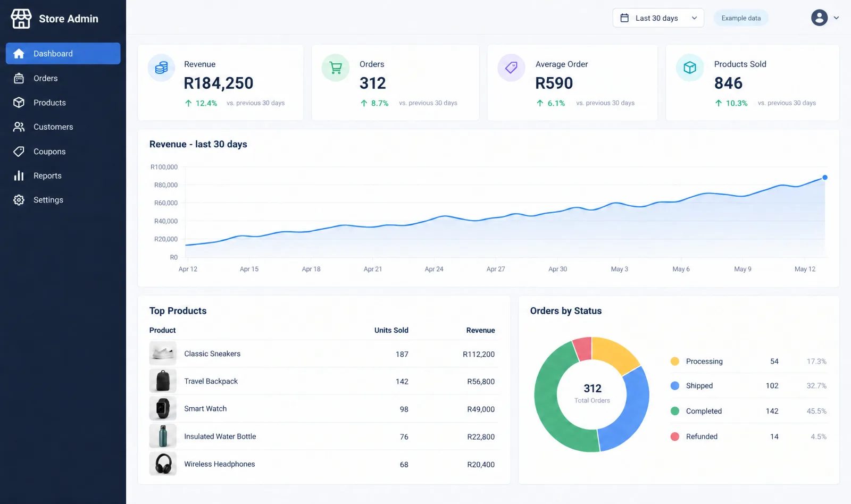Click the Revenue coins icon card
This screenshot has width=851, height=504.
tap(161, 68)
